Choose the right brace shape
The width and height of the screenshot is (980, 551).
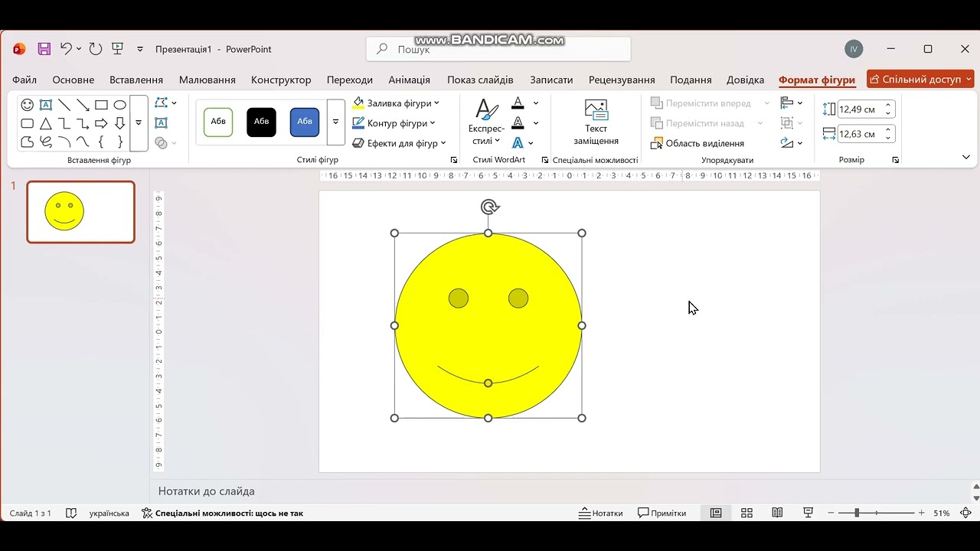pyautogui.click(x=119, y=142)
